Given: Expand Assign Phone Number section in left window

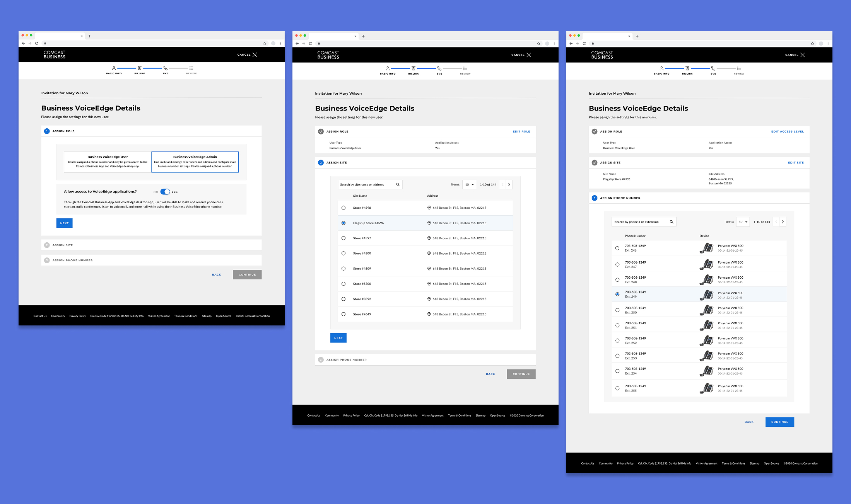Looking at the screenshot, I should pyautogui.click(x=151, y=260).
